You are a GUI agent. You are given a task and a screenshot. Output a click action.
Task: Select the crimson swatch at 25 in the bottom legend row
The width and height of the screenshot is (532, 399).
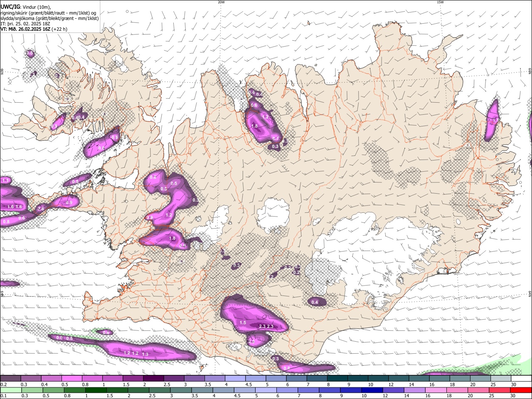pos(500,390)
